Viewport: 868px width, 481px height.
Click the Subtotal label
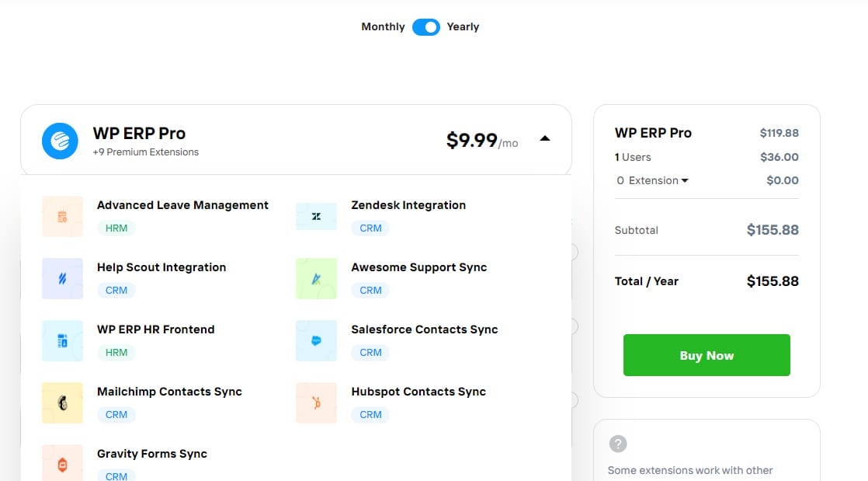[636, 230]
